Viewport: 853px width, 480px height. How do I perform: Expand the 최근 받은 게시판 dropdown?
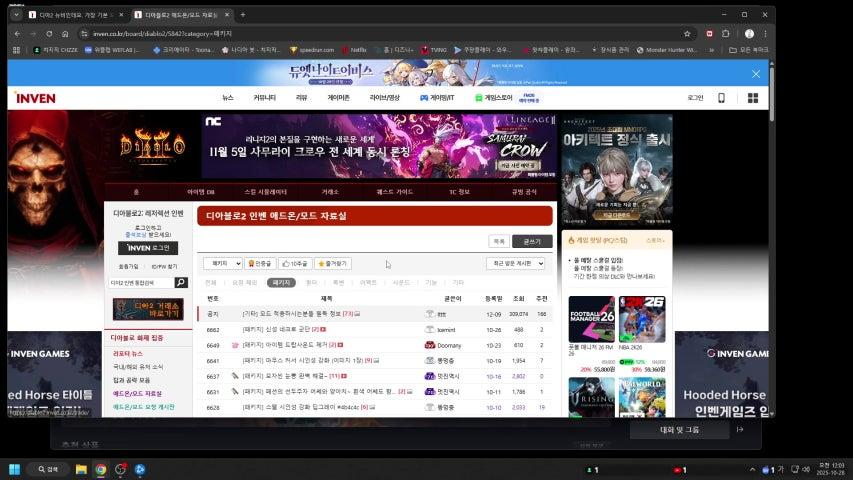515,263
